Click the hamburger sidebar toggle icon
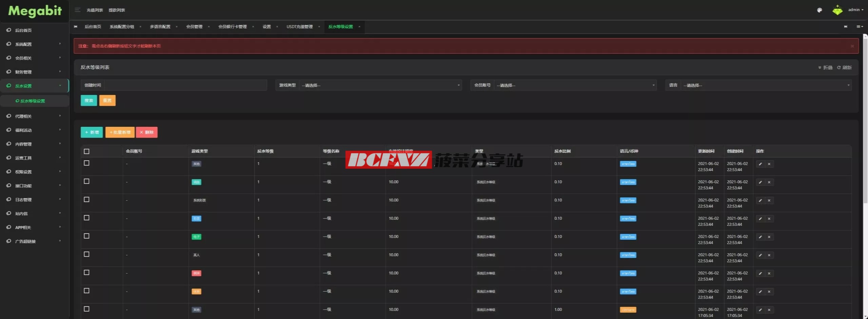Screen dimensions: 868x319 coord(77,10)
